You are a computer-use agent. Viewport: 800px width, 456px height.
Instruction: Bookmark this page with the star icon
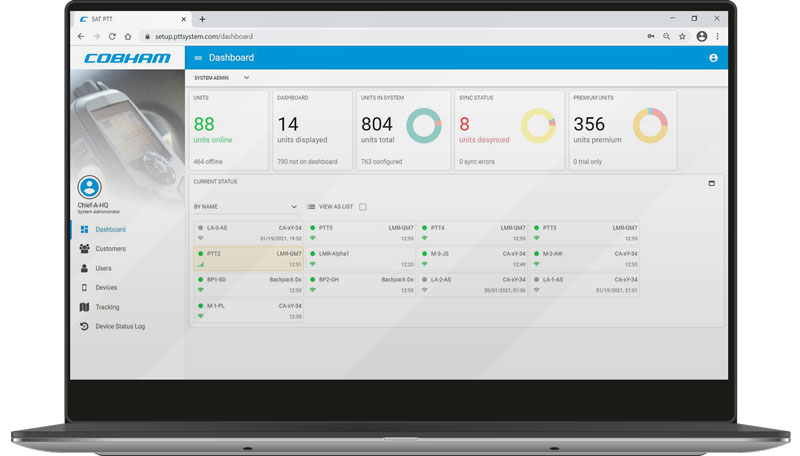[683, 36]
